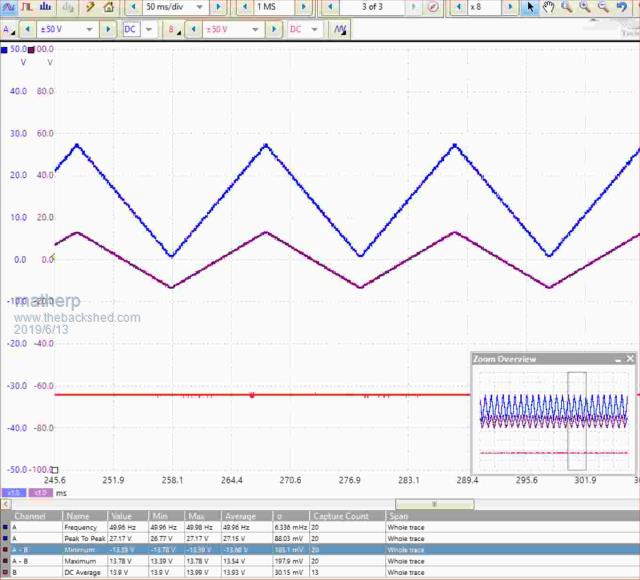This screenshot has height=580, width=640.
Task: Click the '3 of 3' buffer field
Action: tap(373, 7)
